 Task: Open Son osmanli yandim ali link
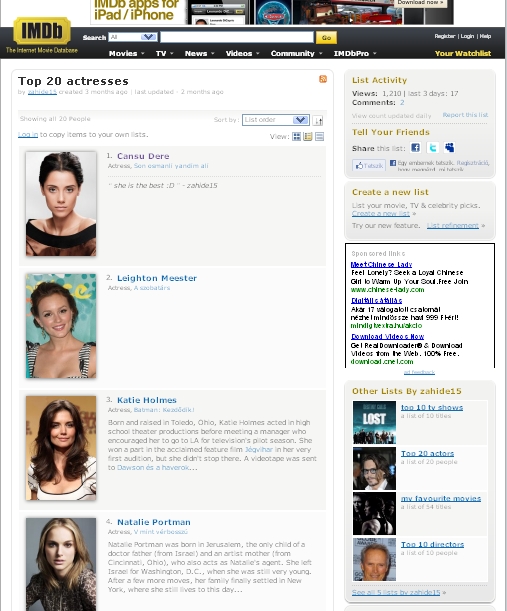point(171,166)
